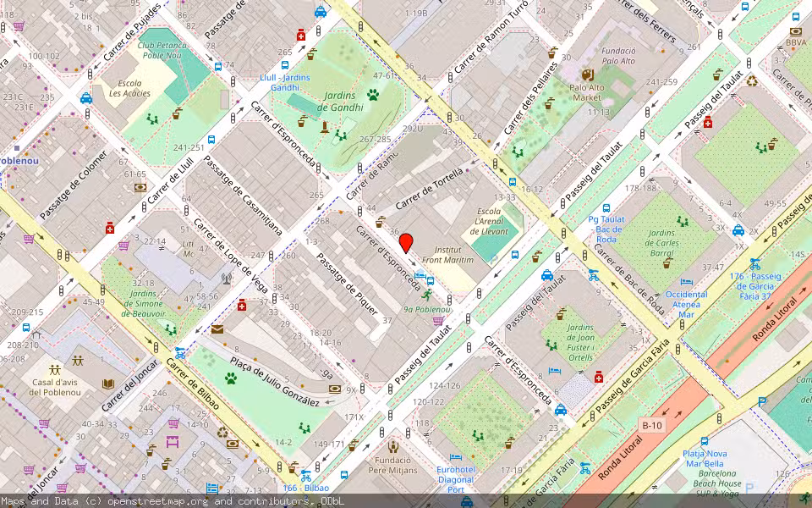
Task: Select the blue parking P icon near Ronda Litoral
Action: [x=762, y=401]
